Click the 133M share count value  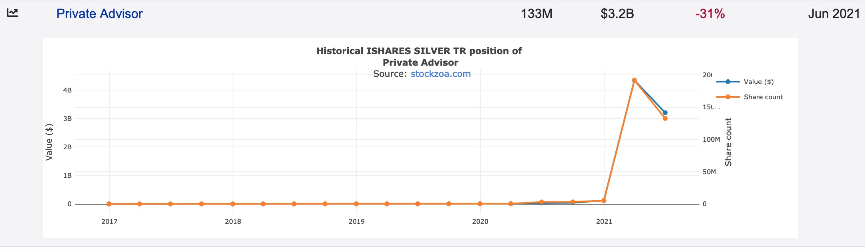coord(536,14)
